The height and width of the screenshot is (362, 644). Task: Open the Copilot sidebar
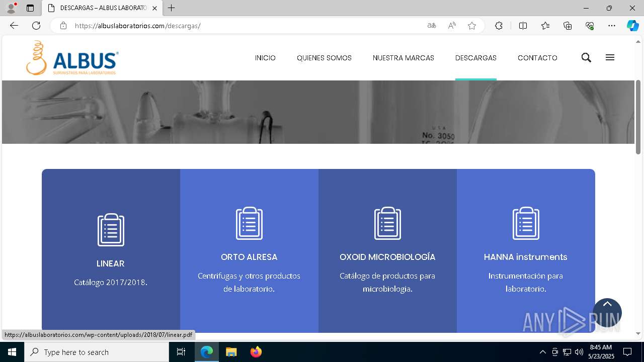[x=632, y=26]
